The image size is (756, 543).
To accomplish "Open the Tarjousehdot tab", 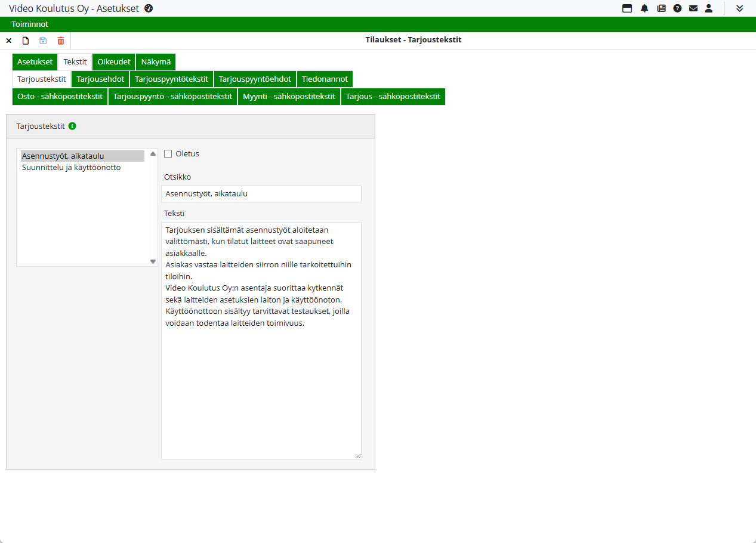I will (100, 79).
